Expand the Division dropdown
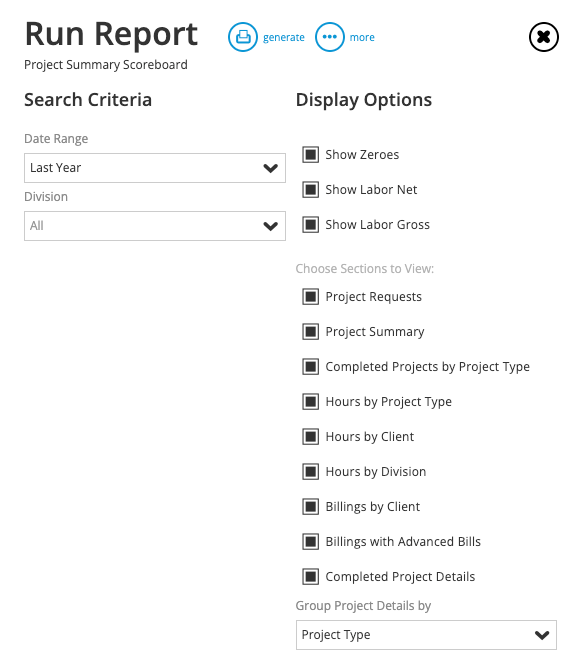 (155, 226)
